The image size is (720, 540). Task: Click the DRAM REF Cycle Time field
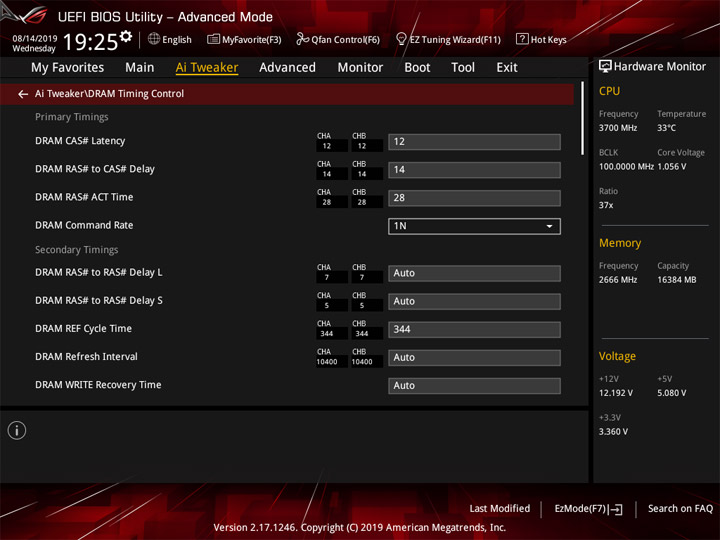[x=474, y=329]
